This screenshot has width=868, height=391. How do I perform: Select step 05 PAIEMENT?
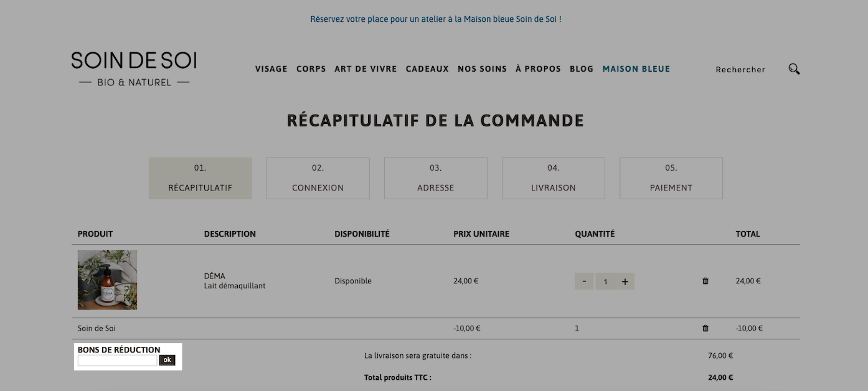(x=671, y=178)
